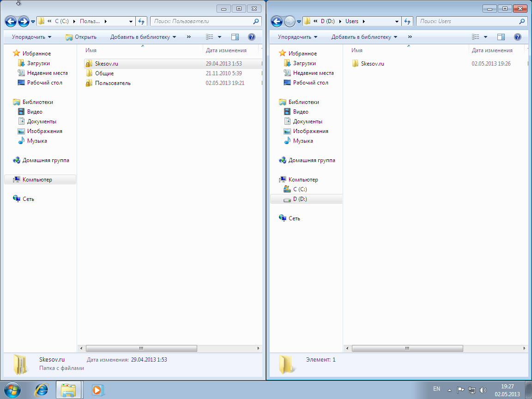The height and width of the screenshot is (399, 532).
Task: Toggle preview pane in right window
Action: 501,37
